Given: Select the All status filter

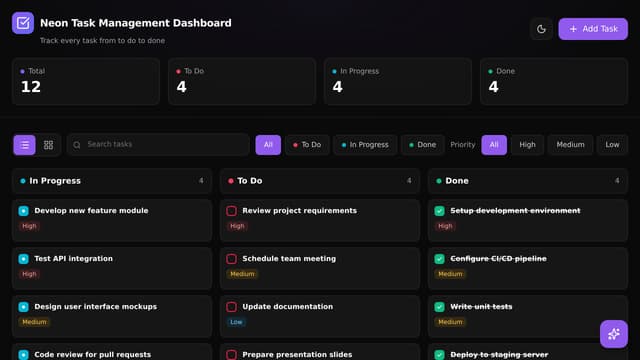Looking at the screenshot, I should coord(268,145).
